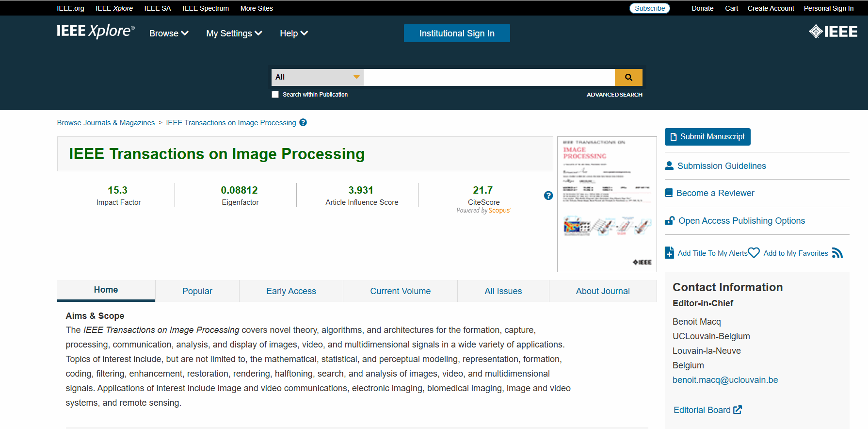Click the IEEE logo at top right
868x429 pixels.
pyautogui.click(x=833, y=32)
